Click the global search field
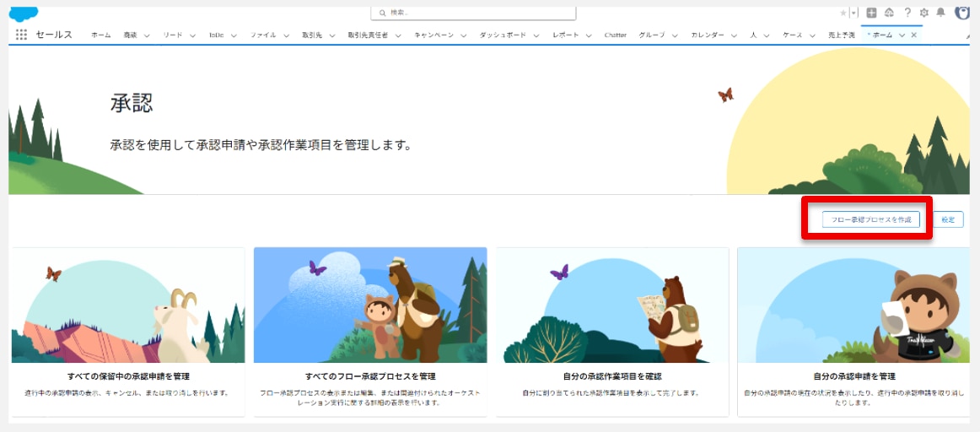Viewport: 980px width, 432px height. coord(474,13)
